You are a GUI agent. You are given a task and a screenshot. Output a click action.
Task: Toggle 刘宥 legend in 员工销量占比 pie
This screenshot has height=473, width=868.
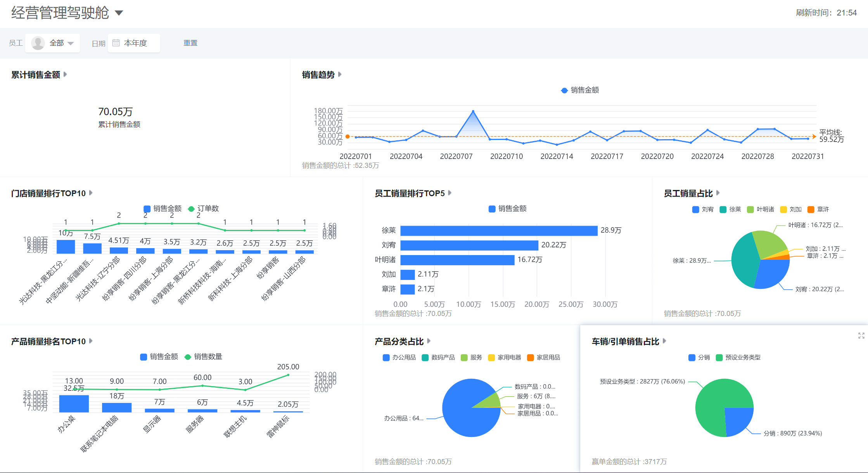point(703,209)
